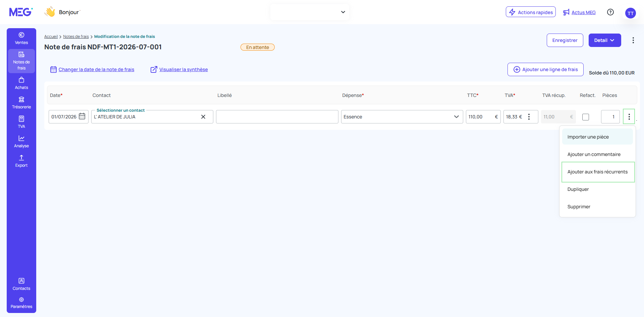Click the Solde dû 110,00 EUR text
The height and width of the screenshot is (317, 644).
[612, 73]
